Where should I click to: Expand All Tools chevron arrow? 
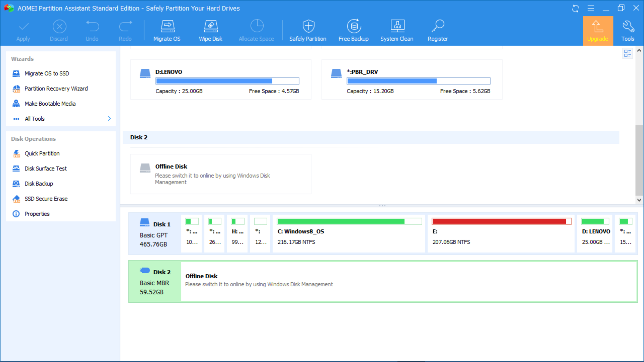pos(109,119)
